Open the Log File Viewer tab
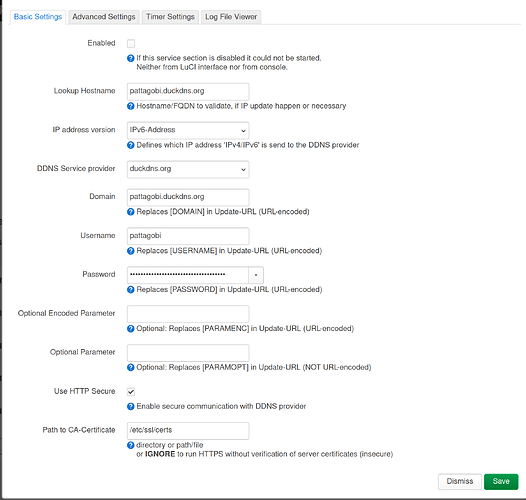This screenshot has height=500, width=526. [x=231, y=17]
